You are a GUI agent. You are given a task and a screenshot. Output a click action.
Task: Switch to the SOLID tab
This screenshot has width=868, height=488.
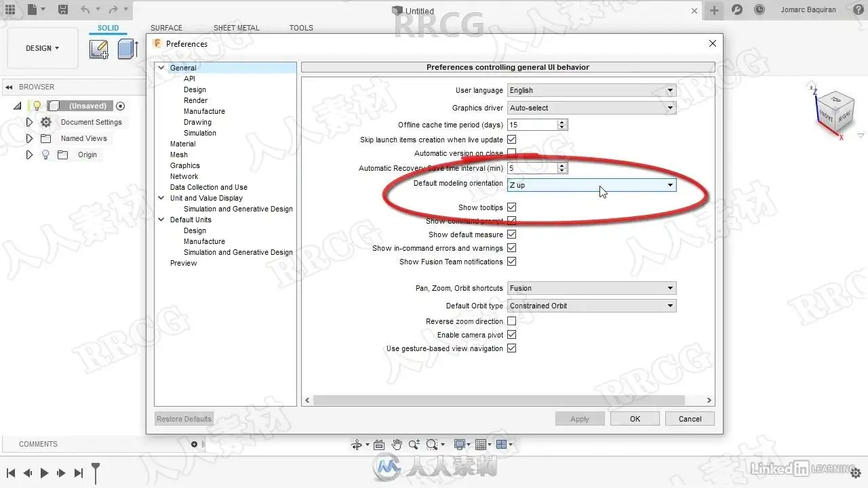click(108, 28)
